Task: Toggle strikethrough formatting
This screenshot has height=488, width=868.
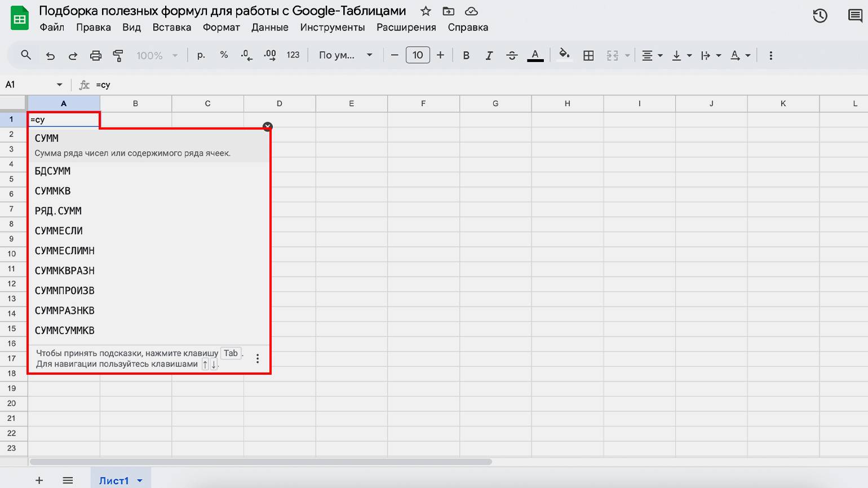Action: (x=512, y=55)
